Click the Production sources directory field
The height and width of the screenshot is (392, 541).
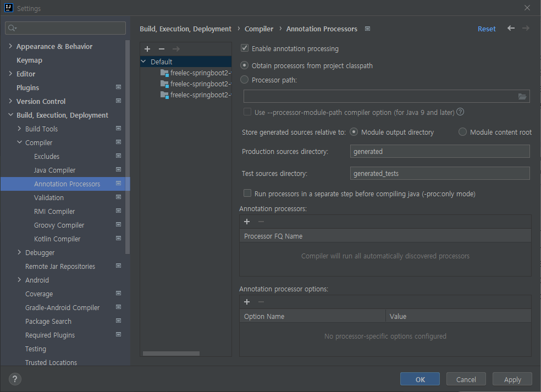coord(440,151)
